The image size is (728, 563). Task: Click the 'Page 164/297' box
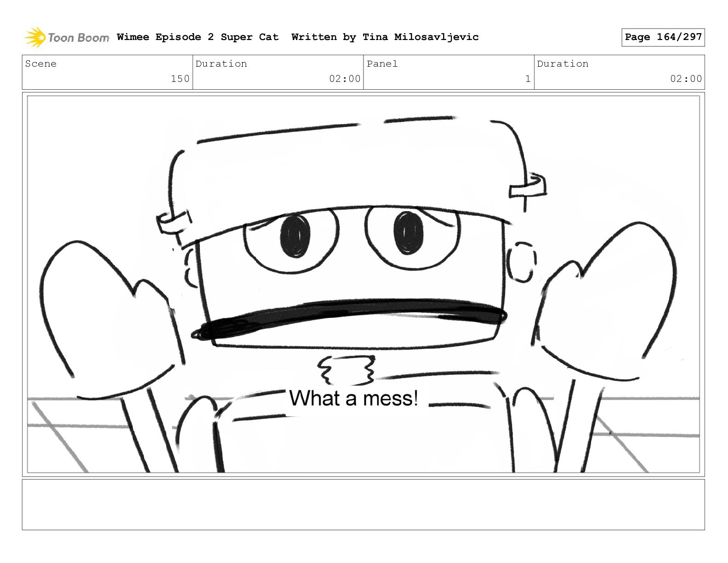663,37
